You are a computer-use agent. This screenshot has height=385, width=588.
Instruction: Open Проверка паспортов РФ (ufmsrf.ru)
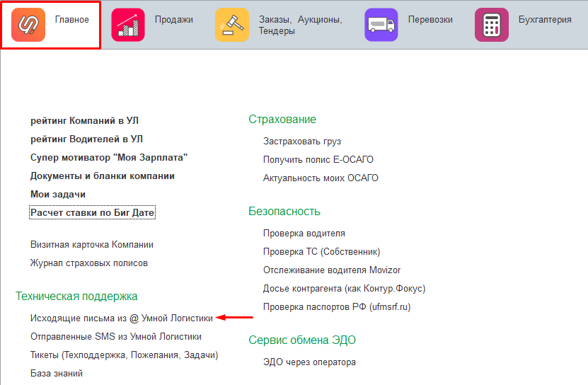[337, 307]
